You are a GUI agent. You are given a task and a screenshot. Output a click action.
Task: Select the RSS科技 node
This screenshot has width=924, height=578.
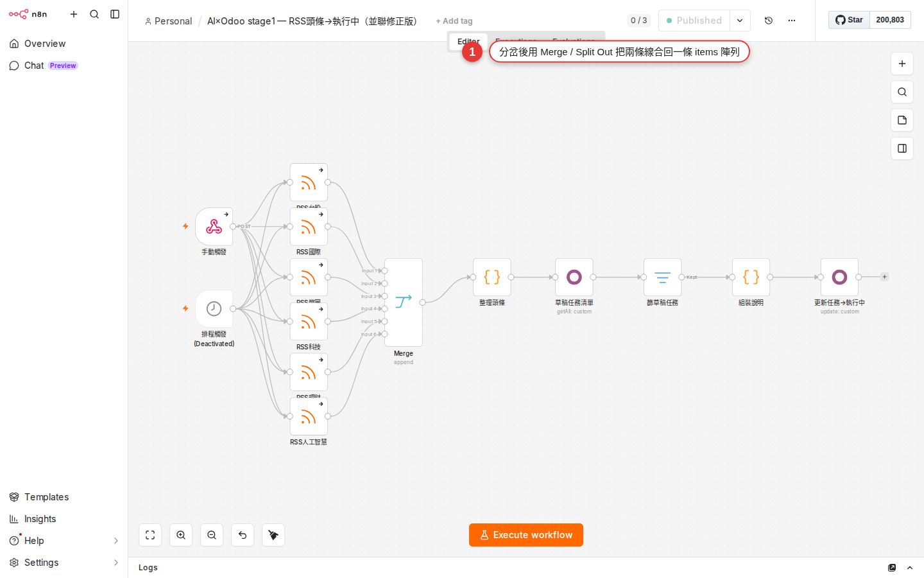(x=309, y=322)
